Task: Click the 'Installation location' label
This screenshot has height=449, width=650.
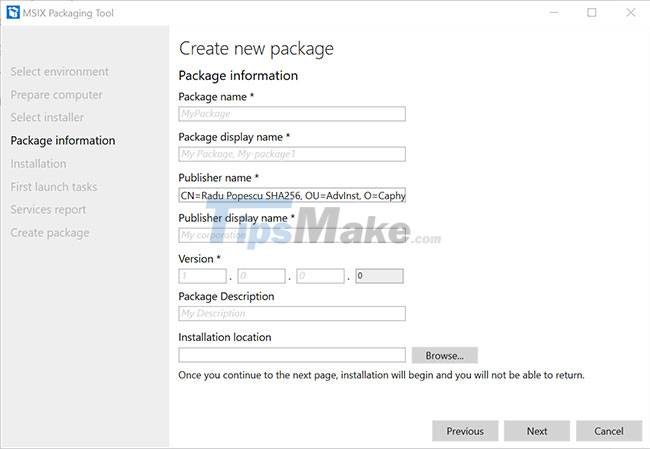Action: pyautogui.click(x=225, y=337)
